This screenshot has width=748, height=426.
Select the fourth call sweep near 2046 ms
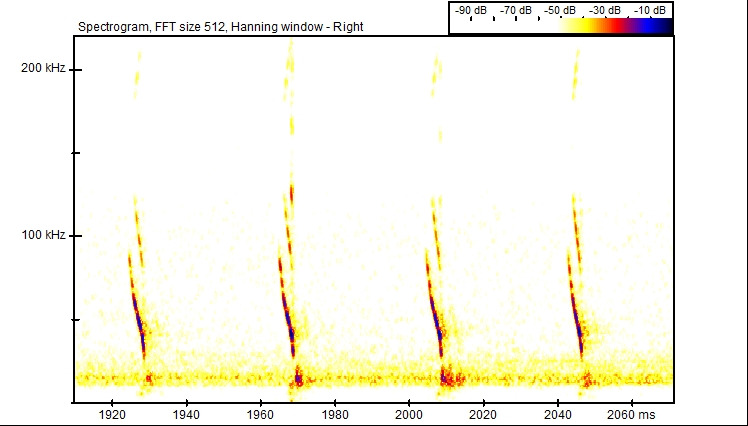pos(578,320)
